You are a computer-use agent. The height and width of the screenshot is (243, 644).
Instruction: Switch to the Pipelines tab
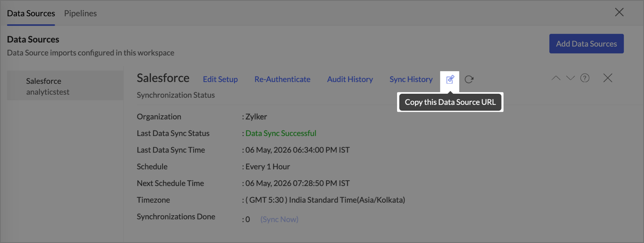click(x=80, y=13)
